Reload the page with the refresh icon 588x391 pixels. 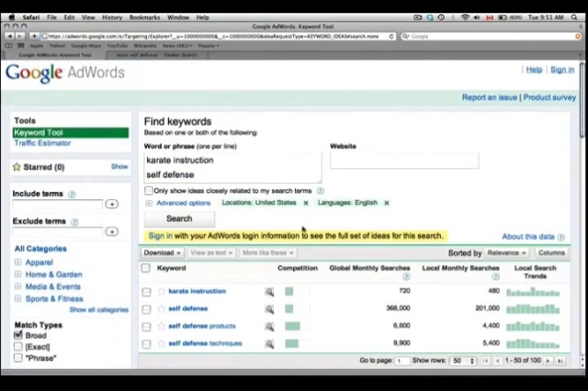(391, 36)
